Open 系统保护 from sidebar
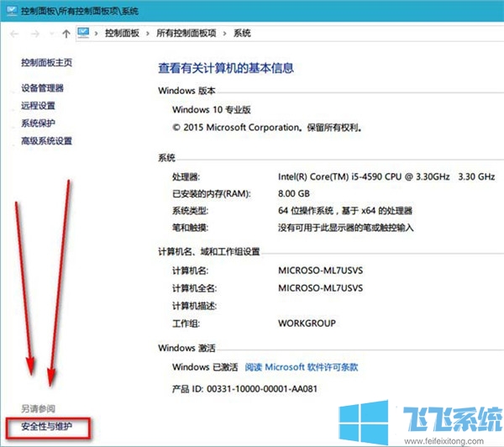The image size is (504, 447). pos(38,124)
